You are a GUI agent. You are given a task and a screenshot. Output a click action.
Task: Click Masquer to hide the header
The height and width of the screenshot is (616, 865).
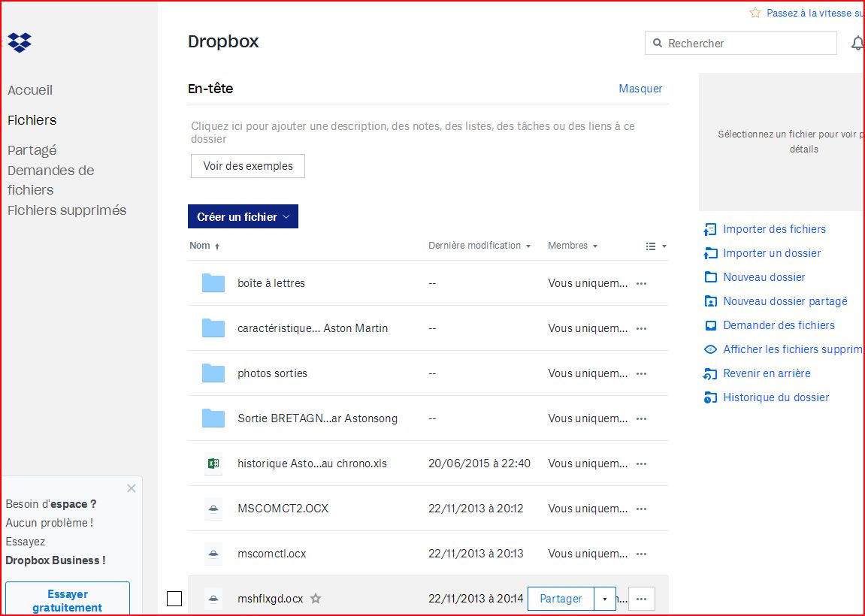coord(640,89)
